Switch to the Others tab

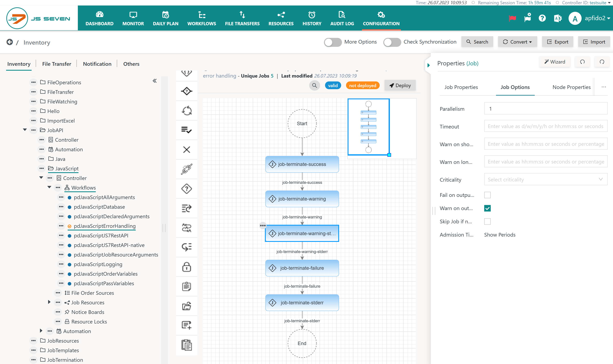131,64
